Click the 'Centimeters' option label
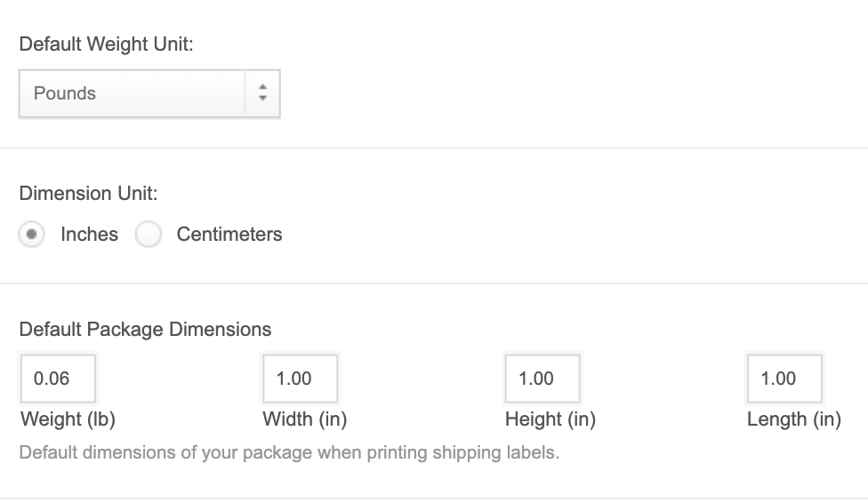This screenshot has height=503, width=868. point(229,235)
